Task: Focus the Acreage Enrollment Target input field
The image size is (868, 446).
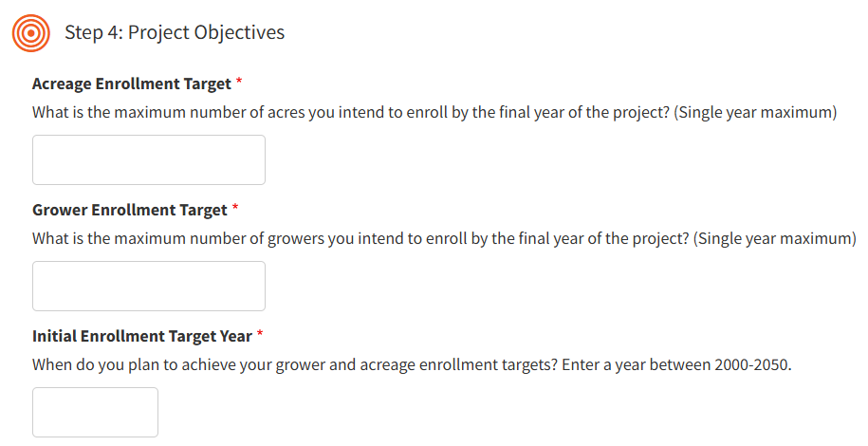Action: (148, 159)
